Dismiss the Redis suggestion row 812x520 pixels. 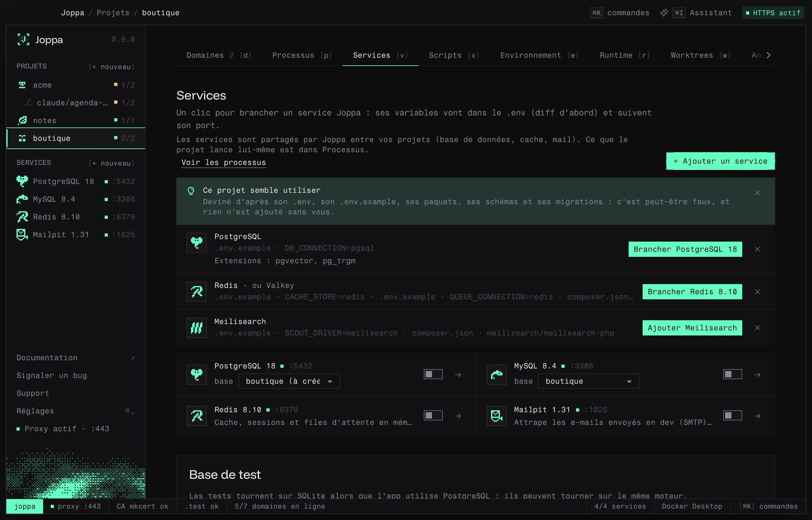[x=757, y=292]
